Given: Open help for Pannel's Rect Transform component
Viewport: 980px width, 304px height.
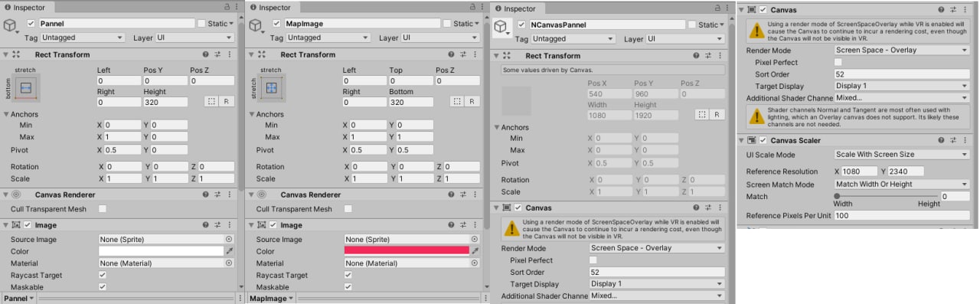Looking at the screenshot, I should point(206,54).
